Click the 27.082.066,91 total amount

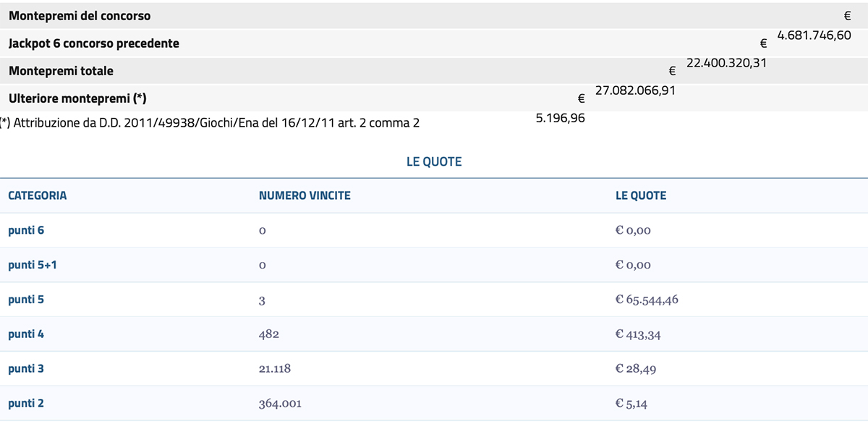click(635, 90)
